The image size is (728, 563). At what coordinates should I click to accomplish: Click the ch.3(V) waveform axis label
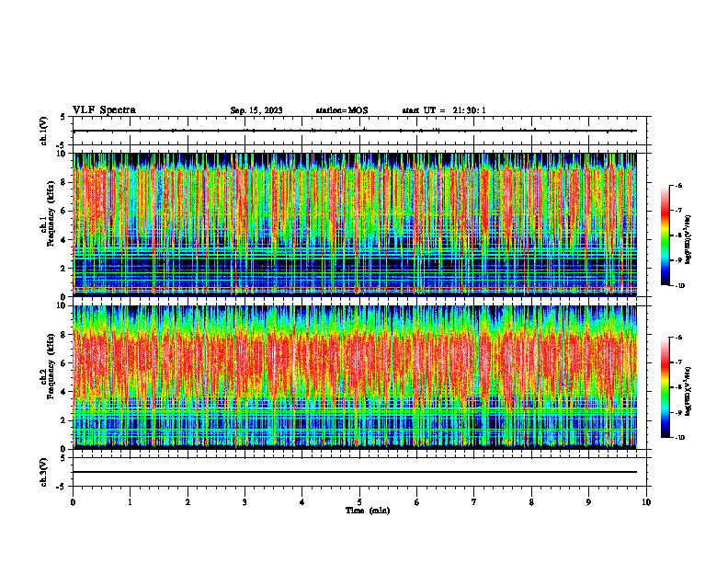(44, 472)
